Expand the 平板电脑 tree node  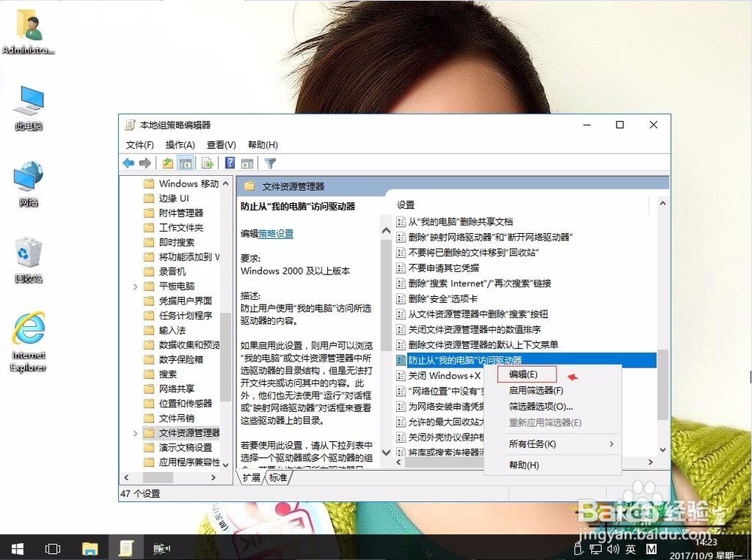point(135,286)
